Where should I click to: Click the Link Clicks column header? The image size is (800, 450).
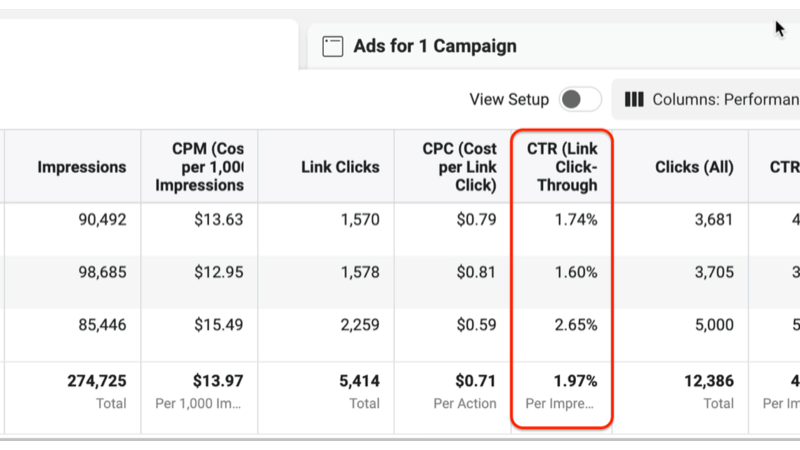pos(340,167)
